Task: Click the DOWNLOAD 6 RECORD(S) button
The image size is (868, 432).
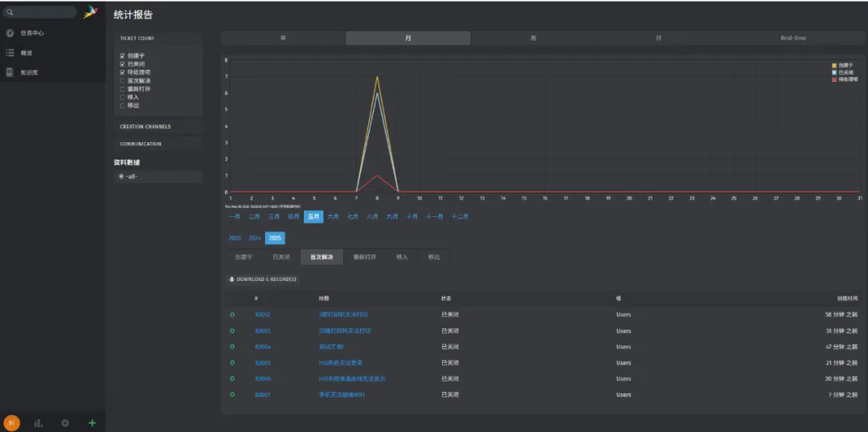Action: (263, 279)
